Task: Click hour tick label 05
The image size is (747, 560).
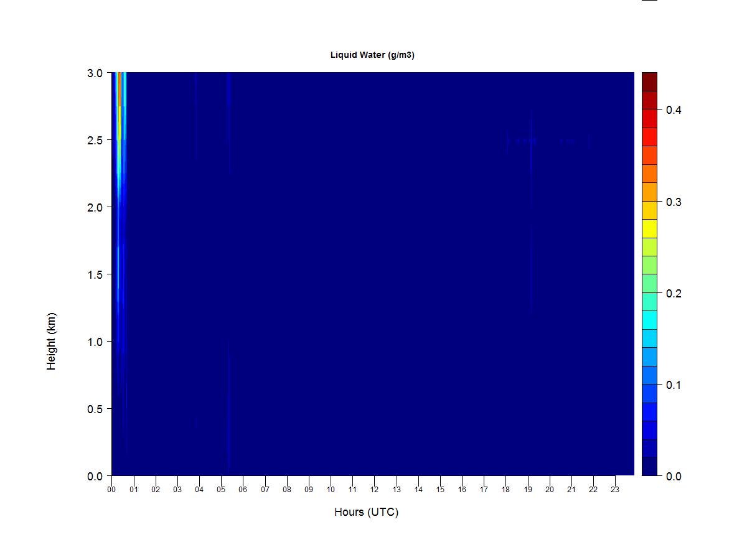Action: click(x=221, y=490)
